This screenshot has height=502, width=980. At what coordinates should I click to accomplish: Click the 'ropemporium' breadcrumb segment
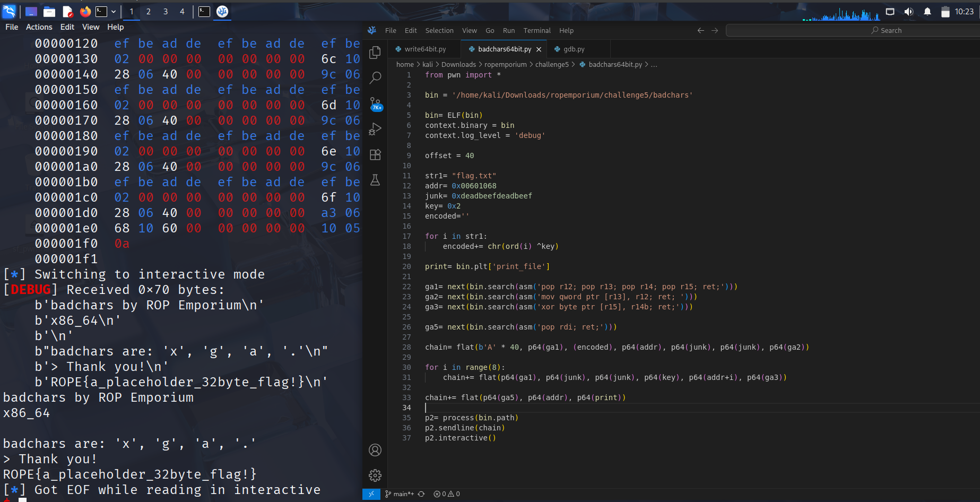pyautogui.click(x=506, y=65)
